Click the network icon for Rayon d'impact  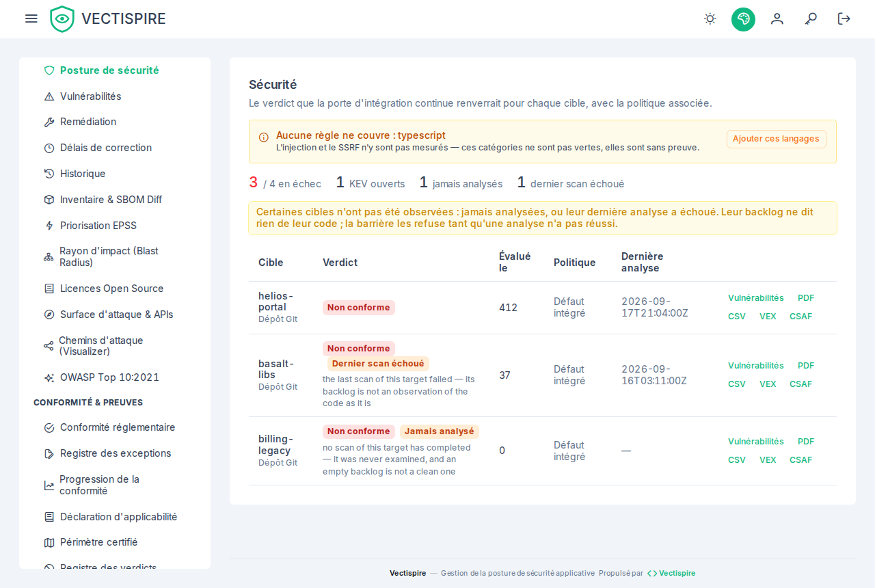[x=49, y=257]
